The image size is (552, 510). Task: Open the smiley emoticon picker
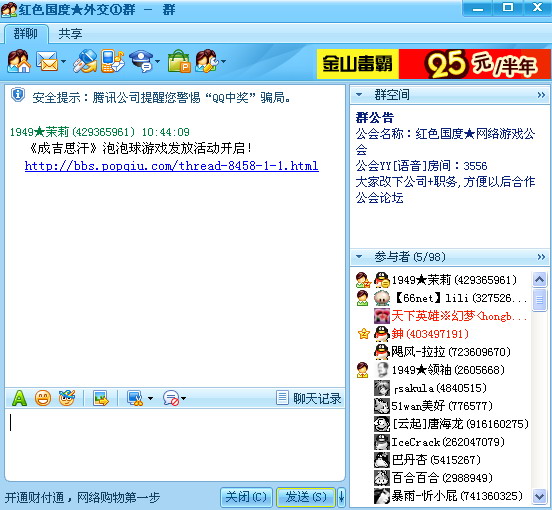pos(43,398)
